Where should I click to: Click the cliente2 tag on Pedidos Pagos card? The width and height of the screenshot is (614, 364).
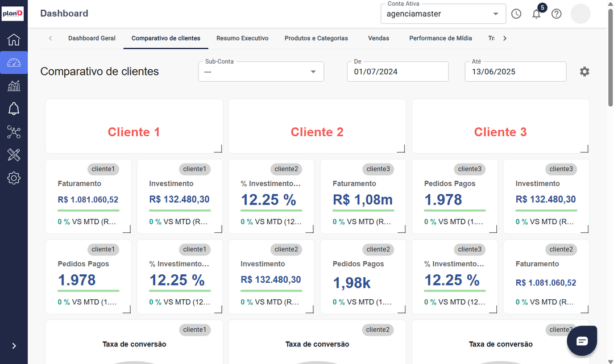378,249
